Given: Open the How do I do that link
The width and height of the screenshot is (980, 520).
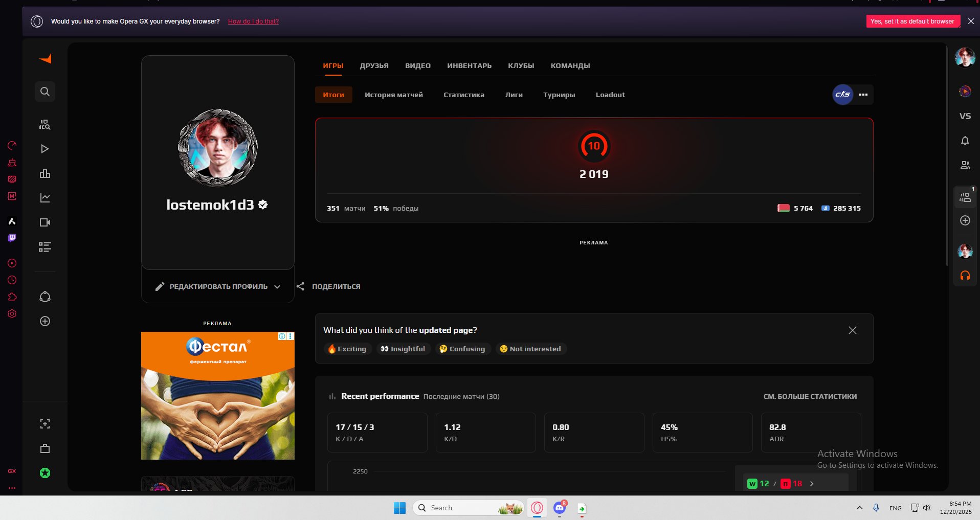Looking at the screenshot, I should (x=253, y=21).
